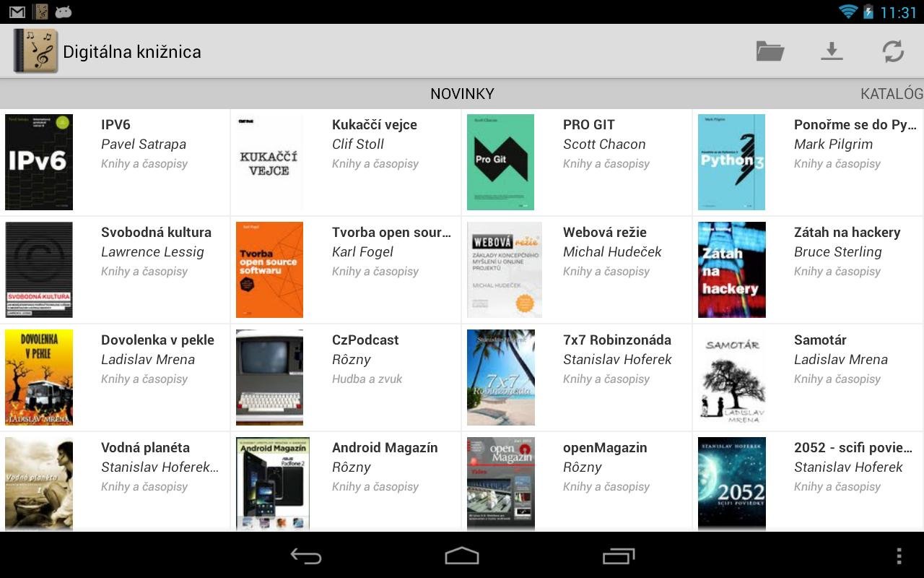Refresh the library with the sync icon
The image size is (924, 578).
pyautogui.click(x=893, y=51)
